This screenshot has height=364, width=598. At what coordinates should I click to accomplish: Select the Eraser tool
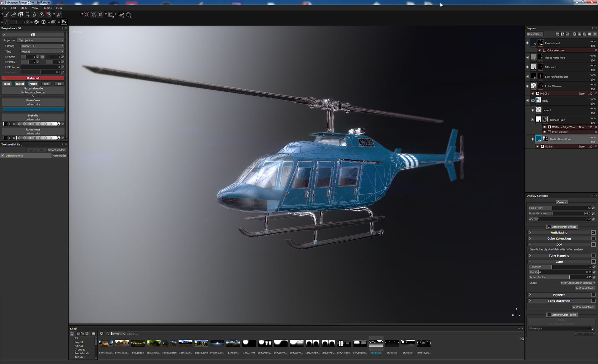tap(13, 14)
